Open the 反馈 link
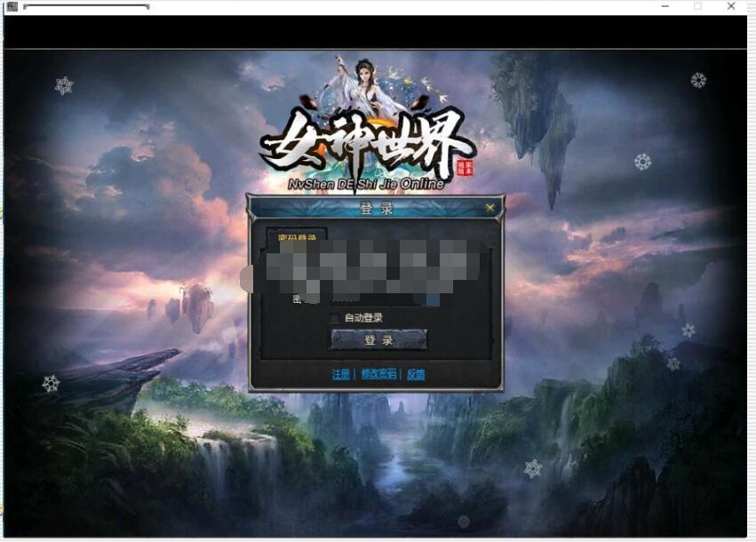The width and height of the screenshot is (756, 542). [x=416, y=374]
